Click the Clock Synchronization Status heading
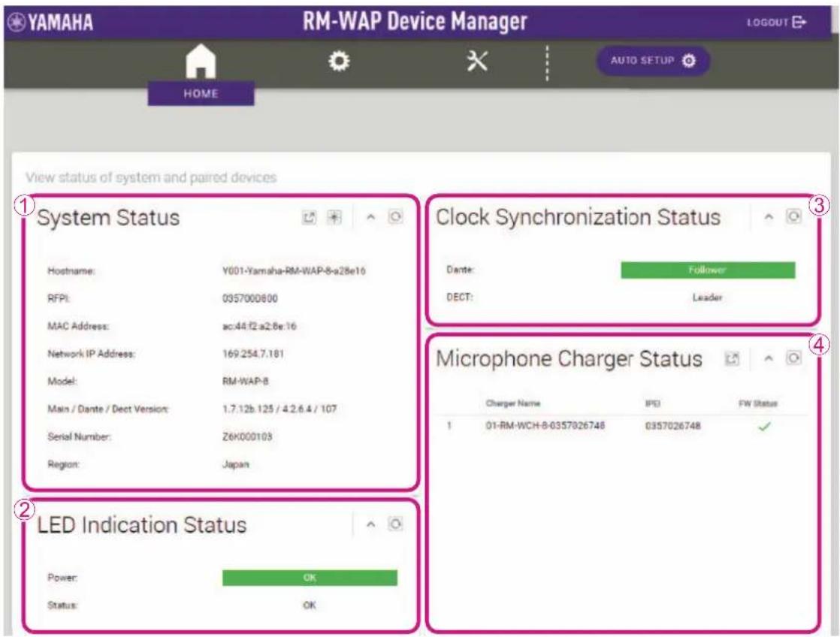Viewport: 840px width, 637px height. click(578, 217)
